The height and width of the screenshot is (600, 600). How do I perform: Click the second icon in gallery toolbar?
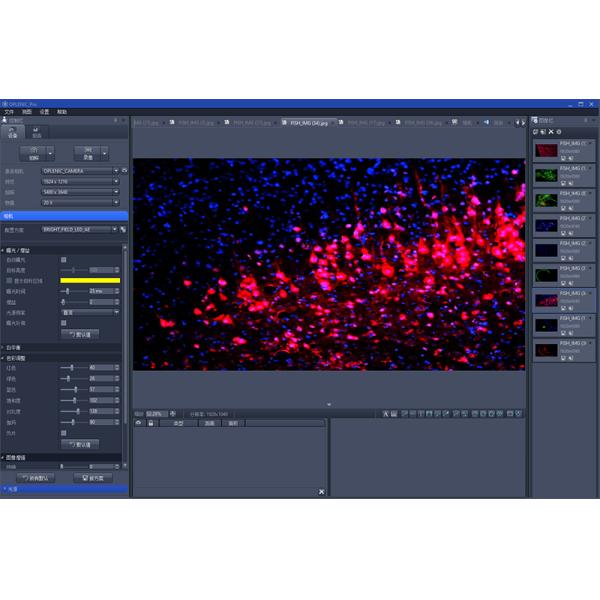tap(543, 132)
